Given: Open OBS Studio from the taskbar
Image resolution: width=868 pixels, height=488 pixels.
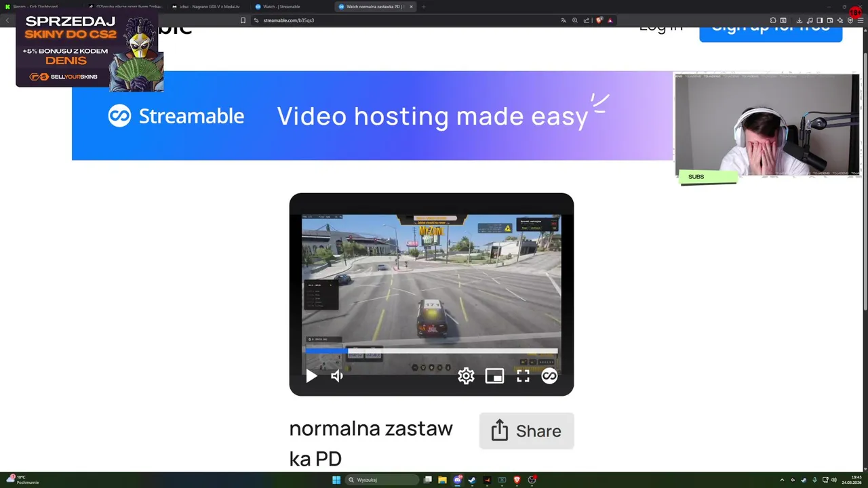Looking at the screenshot, I should click(x=532, y=480).
